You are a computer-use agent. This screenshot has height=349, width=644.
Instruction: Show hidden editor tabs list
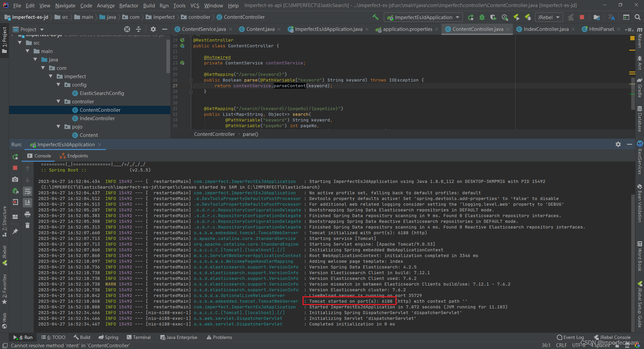tap(629, 30)
